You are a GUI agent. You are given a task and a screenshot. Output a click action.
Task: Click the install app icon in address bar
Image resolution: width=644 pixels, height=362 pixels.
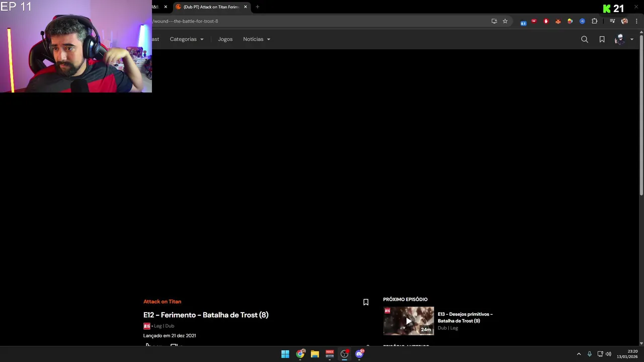click(494, 21)
